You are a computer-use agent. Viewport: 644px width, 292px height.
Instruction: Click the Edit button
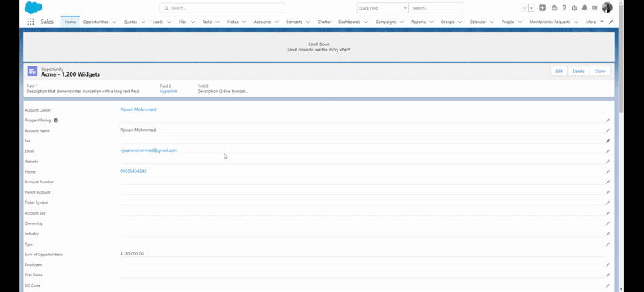559,71
